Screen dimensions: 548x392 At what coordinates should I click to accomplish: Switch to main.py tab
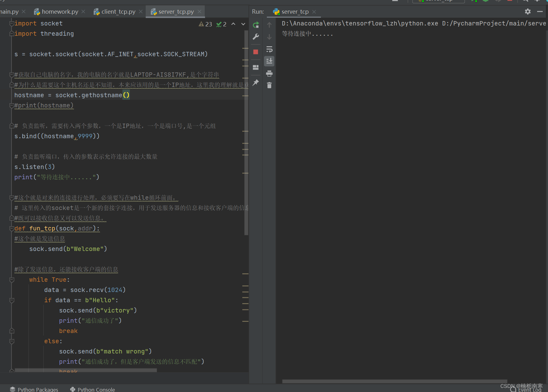9,11
